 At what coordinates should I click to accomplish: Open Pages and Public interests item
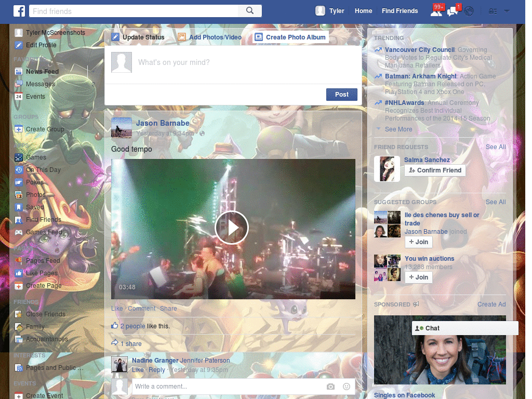coord(49,368)
